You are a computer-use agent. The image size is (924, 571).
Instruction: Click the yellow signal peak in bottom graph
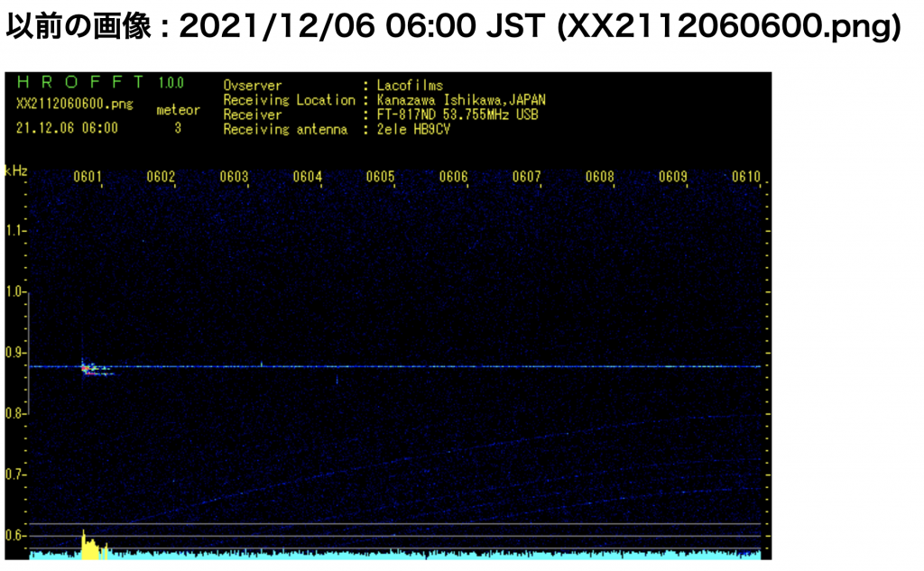(x=93, y=547)
